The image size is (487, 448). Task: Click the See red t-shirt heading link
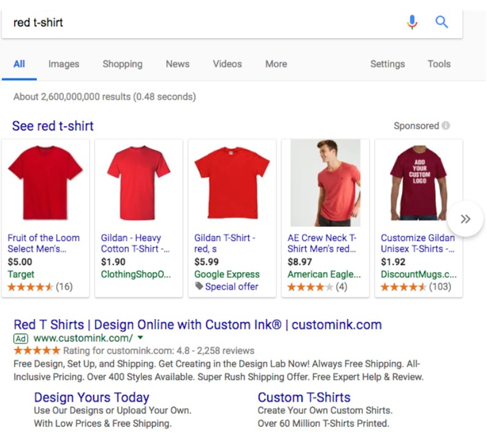(x=53, y=126)
